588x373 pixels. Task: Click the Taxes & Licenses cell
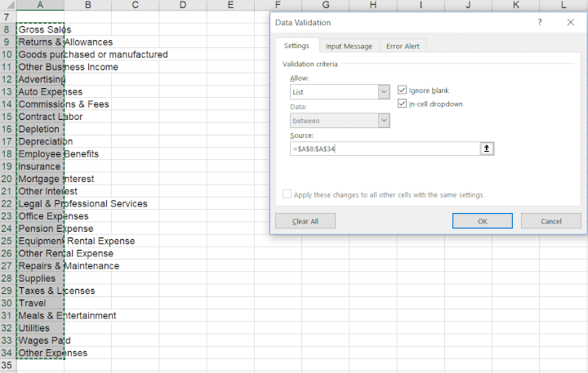coord(40,291)
